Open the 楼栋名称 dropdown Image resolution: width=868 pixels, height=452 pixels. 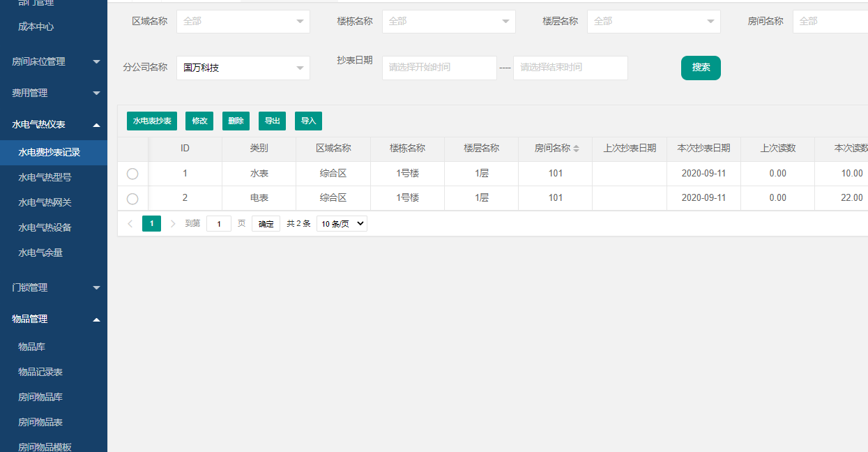point(448,22)
